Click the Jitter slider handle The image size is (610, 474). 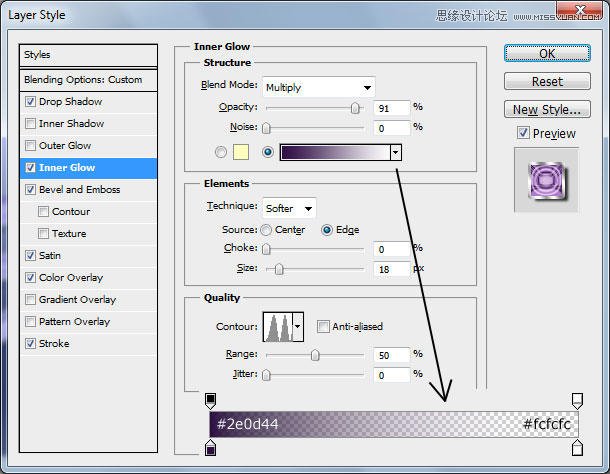[266, 375]
